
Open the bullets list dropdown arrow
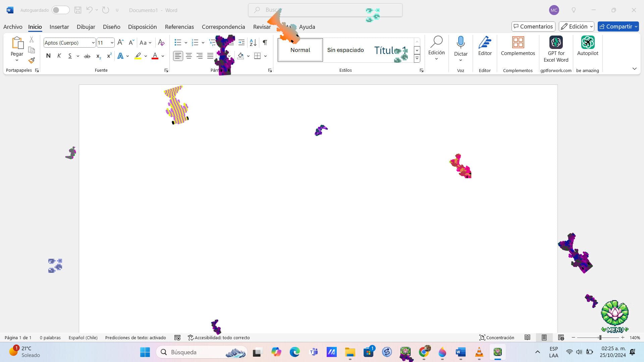(186, 43)
